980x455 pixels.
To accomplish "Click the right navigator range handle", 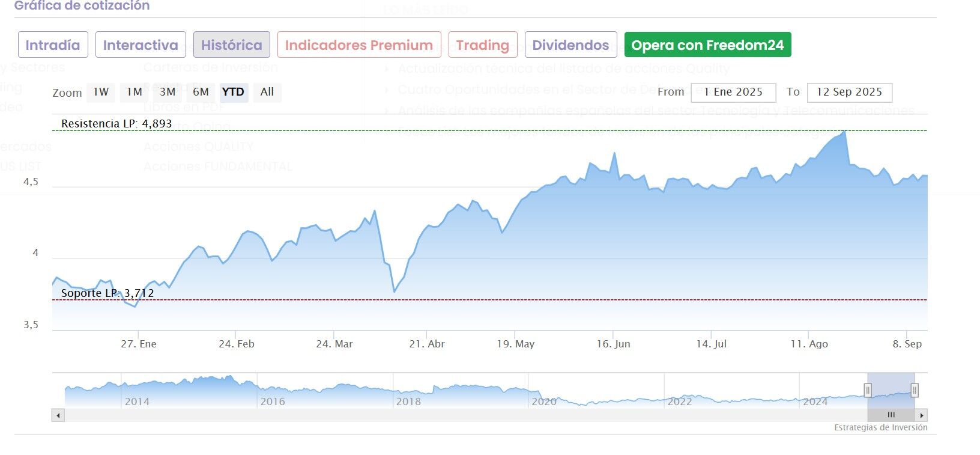I will (x=915, y=391).
